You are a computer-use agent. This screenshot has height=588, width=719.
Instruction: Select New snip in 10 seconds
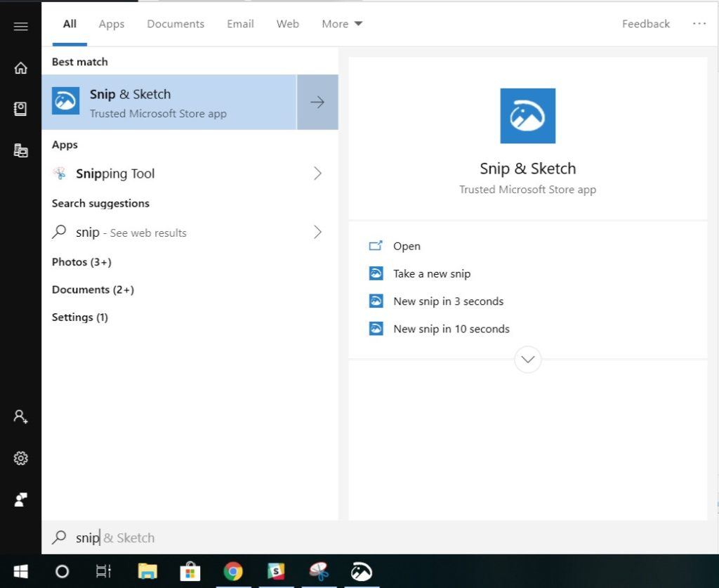click(450, 328)
